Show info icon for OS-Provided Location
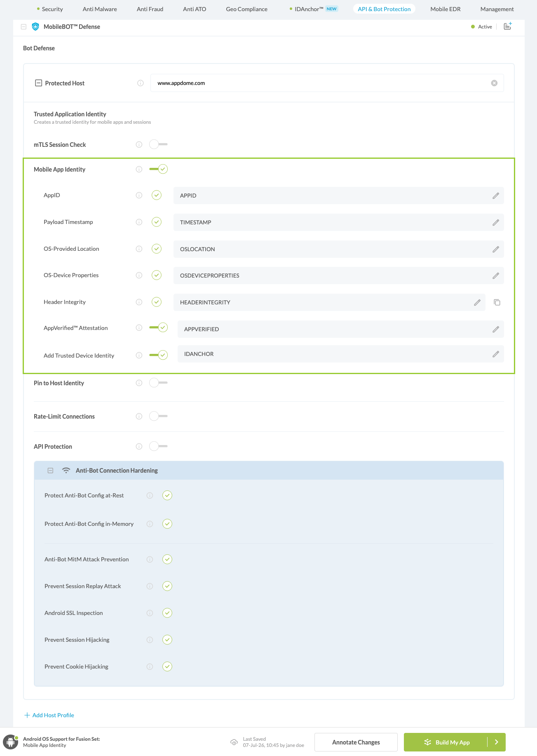This screenshot has height=756, width=537. tap(139, 249)
